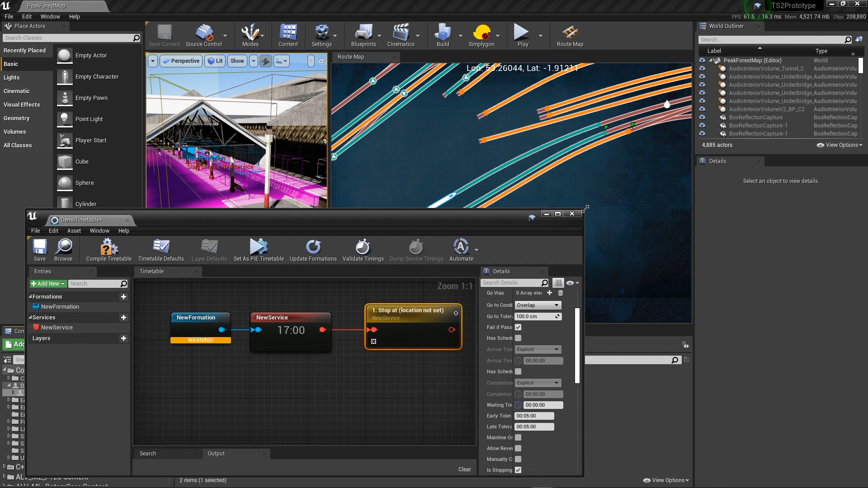Click the Update Formations icon
The width and height of the screenshot is (868, 488).
pyautogui.click(x=313, y=249)
